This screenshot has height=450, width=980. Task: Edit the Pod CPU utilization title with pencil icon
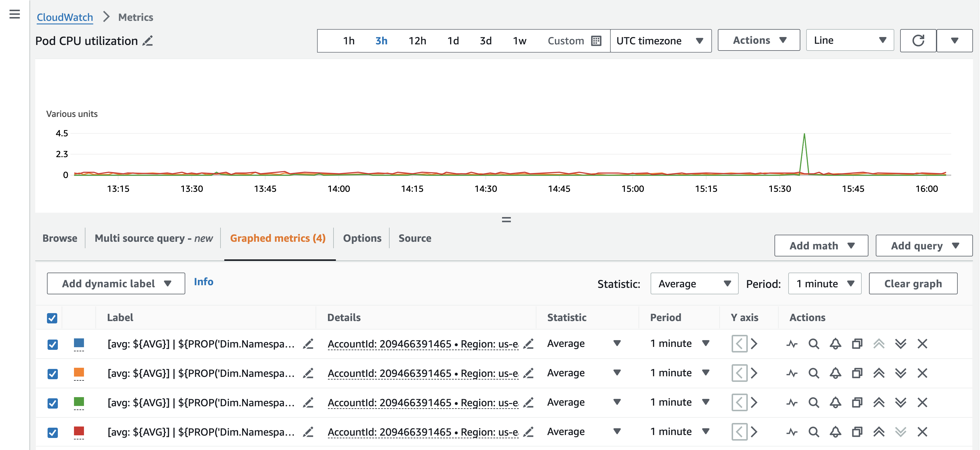click(x=148, y=41)
